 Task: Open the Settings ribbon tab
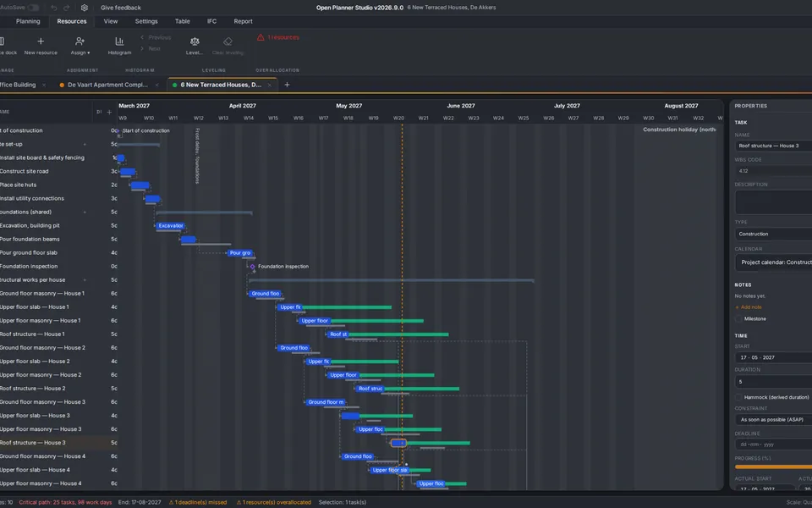146,21
